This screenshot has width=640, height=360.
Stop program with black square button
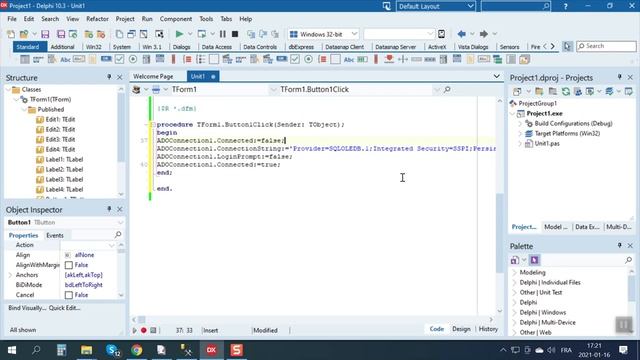click(x=235, y=34)
